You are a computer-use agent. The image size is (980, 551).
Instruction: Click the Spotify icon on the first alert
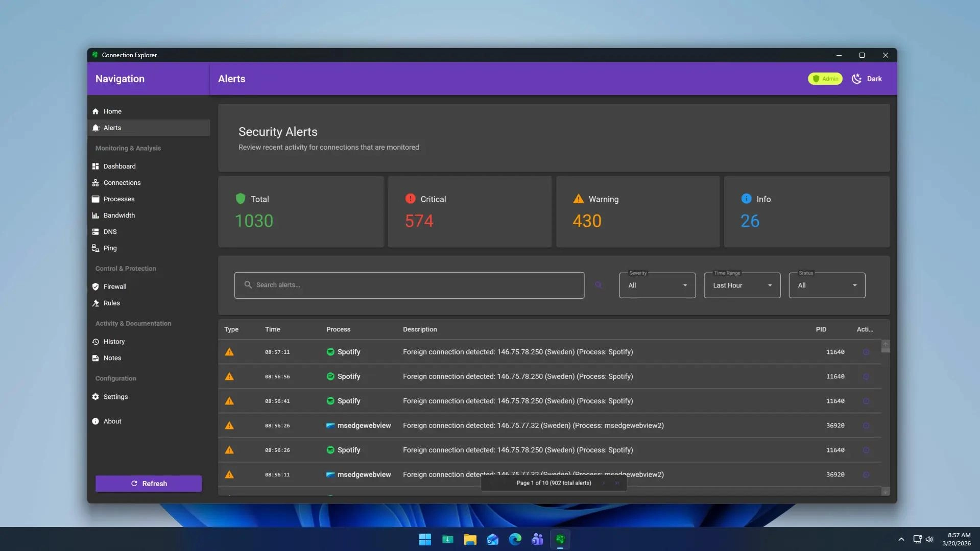click(x=330, y=352)
